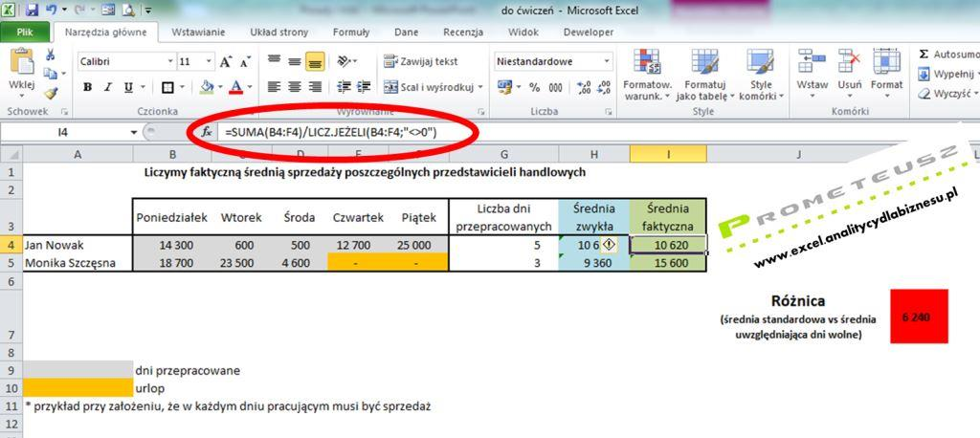Expand the Scal i wyśrodkuj dropdown arrow

click(480, 87)
